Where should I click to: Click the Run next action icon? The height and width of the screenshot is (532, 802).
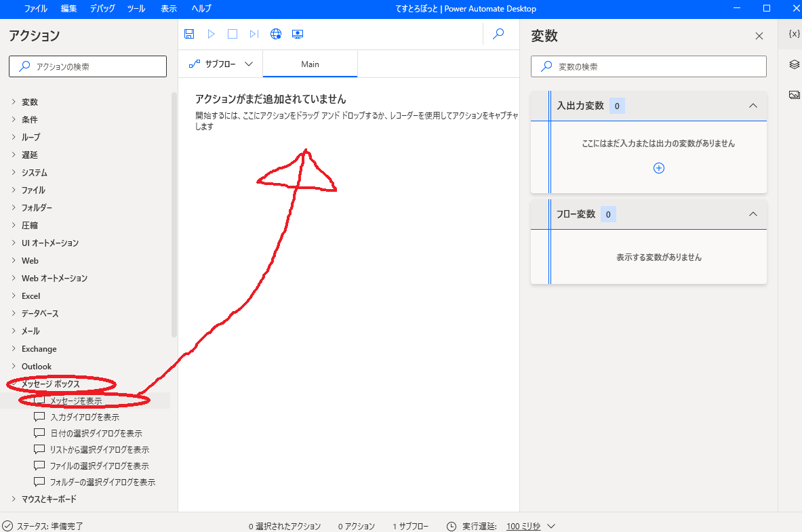tap(254, 34)
